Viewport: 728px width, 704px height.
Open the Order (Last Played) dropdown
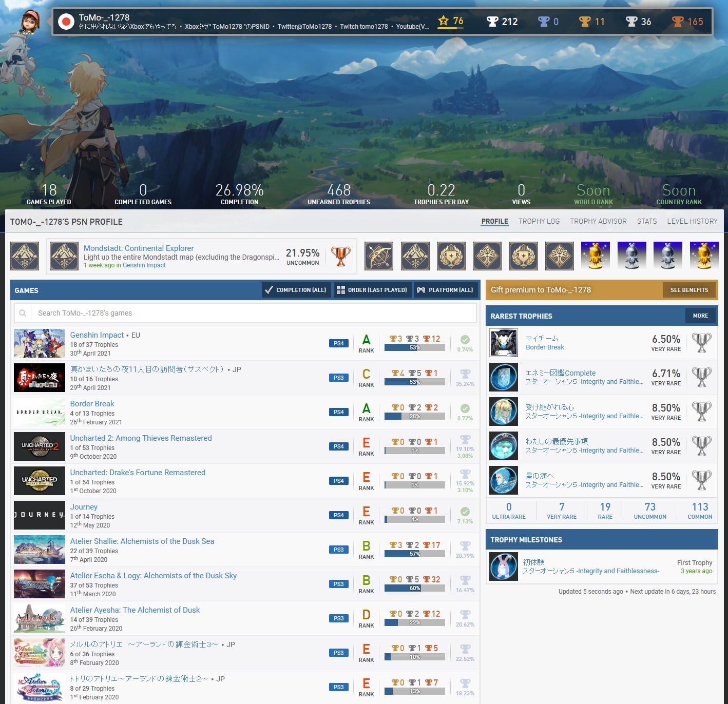coord(372,290)
